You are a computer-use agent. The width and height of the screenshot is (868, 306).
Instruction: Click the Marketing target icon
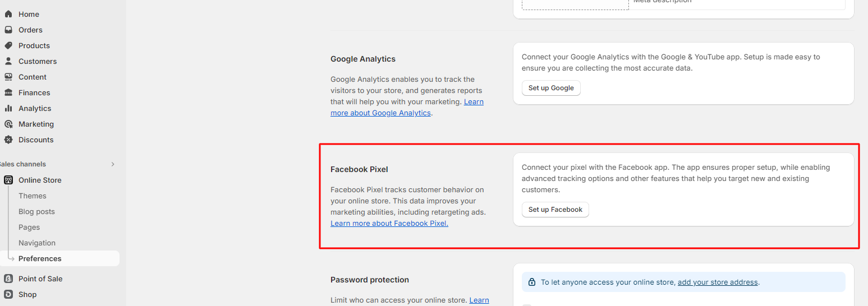tap(8, 124)
